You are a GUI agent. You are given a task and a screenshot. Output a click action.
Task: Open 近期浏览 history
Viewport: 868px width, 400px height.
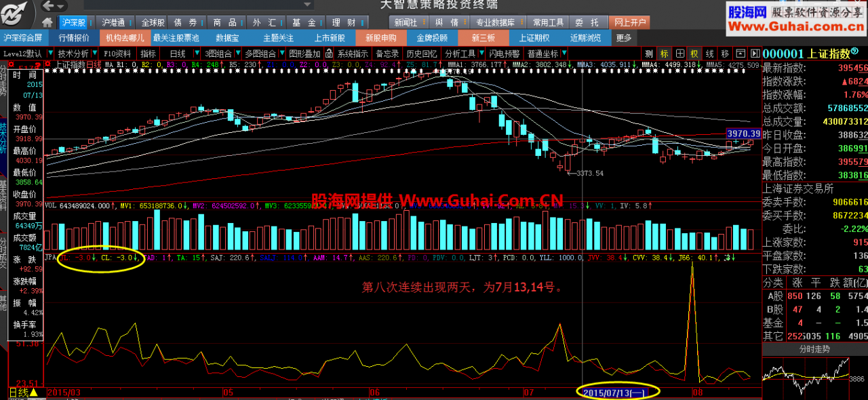[x=586, y=38]
